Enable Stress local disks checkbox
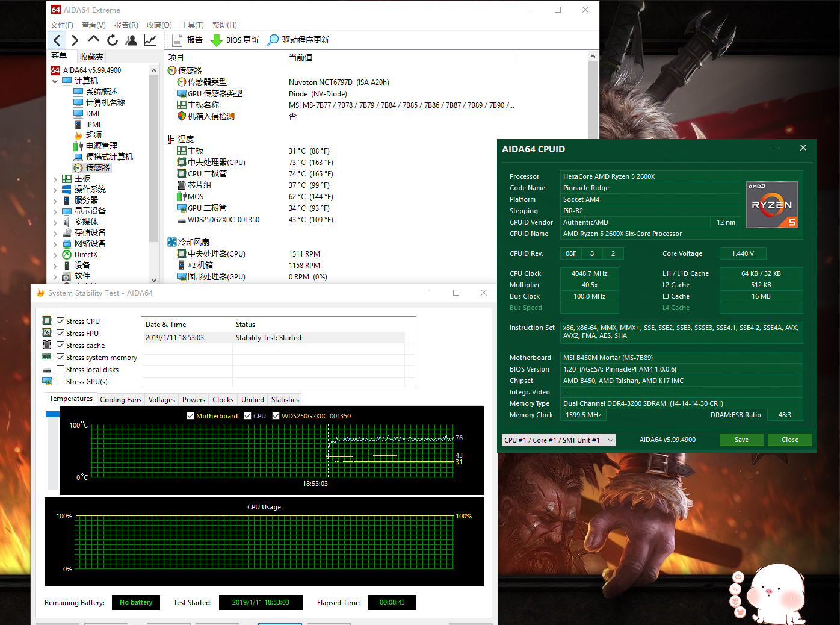 pyautogui.click(x=61, y=370)
